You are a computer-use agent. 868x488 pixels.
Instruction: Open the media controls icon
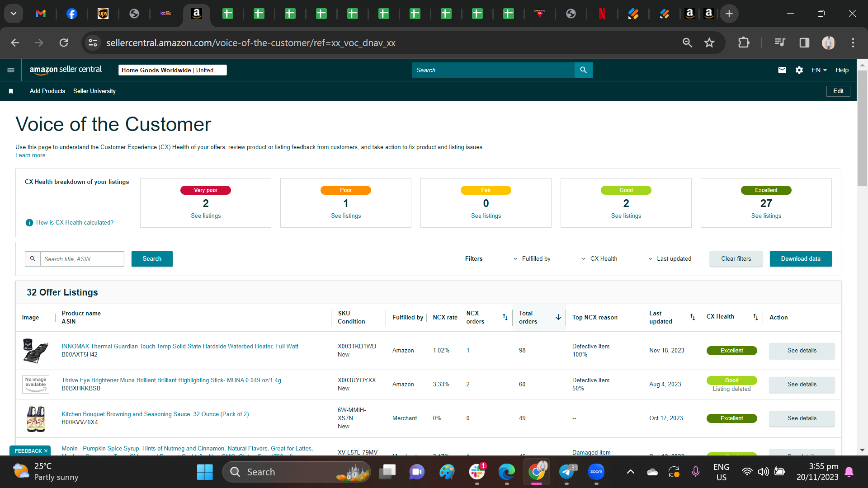pyautogui.click(x=780, y=42)
